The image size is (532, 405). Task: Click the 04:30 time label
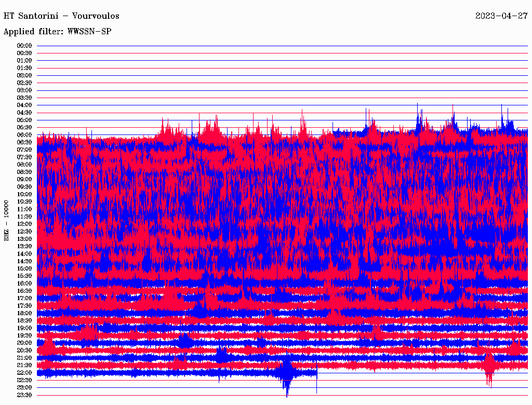pos(24,113)
